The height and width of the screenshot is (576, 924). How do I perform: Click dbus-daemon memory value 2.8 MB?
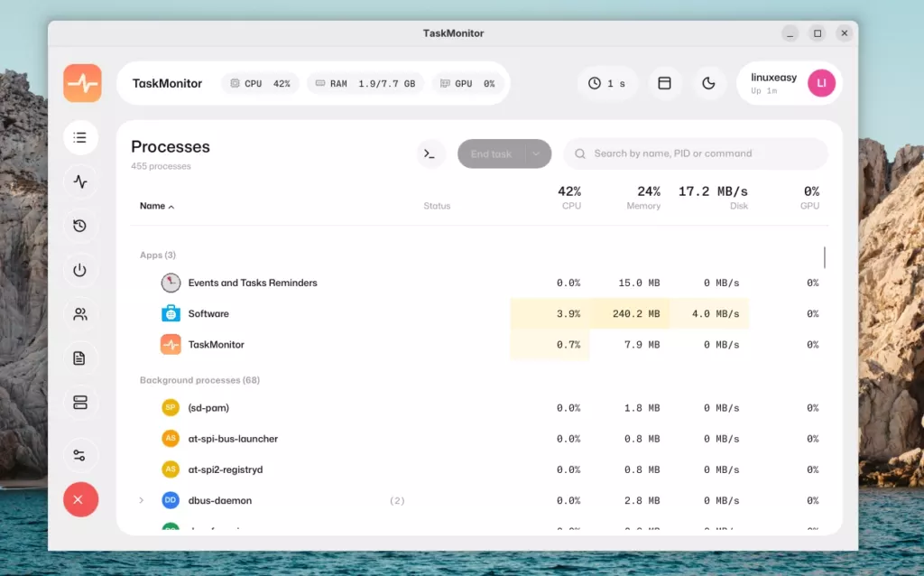(642, 500)
